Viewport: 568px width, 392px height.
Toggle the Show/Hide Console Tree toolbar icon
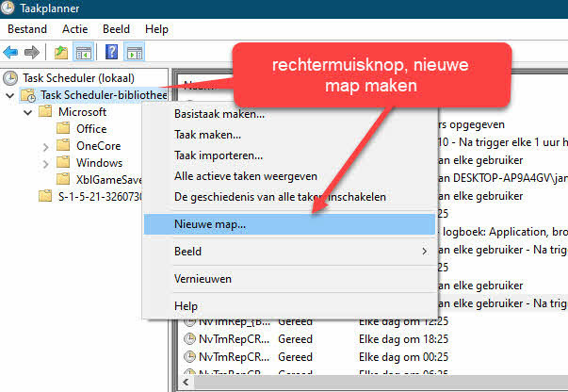pos(83,53)
